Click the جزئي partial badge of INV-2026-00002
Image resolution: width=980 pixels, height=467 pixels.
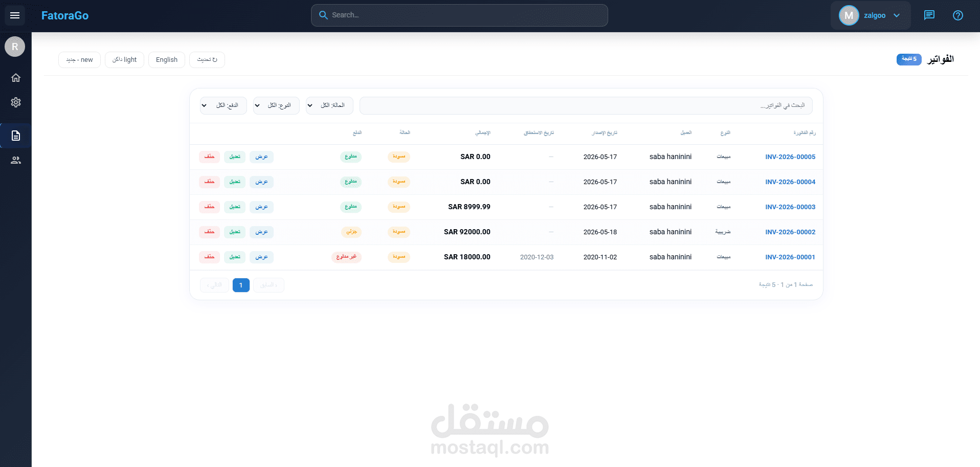[x=351, y=232]
